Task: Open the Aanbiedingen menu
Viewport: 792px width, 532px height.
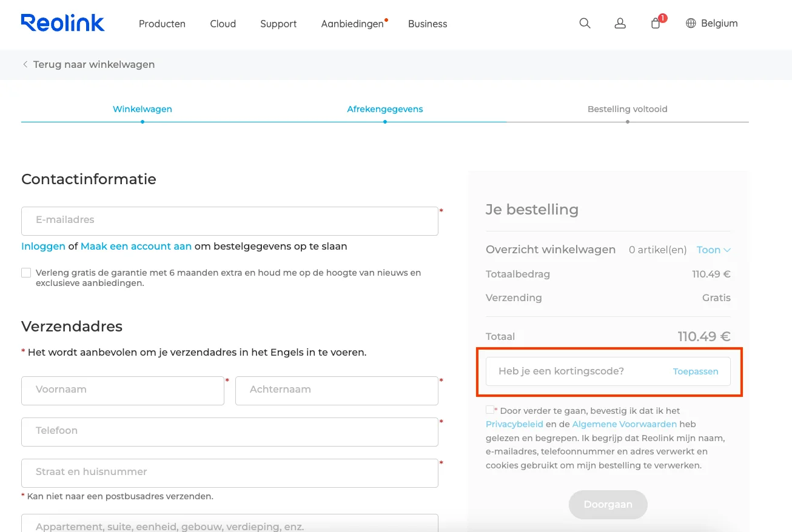Action: point(352,24)
